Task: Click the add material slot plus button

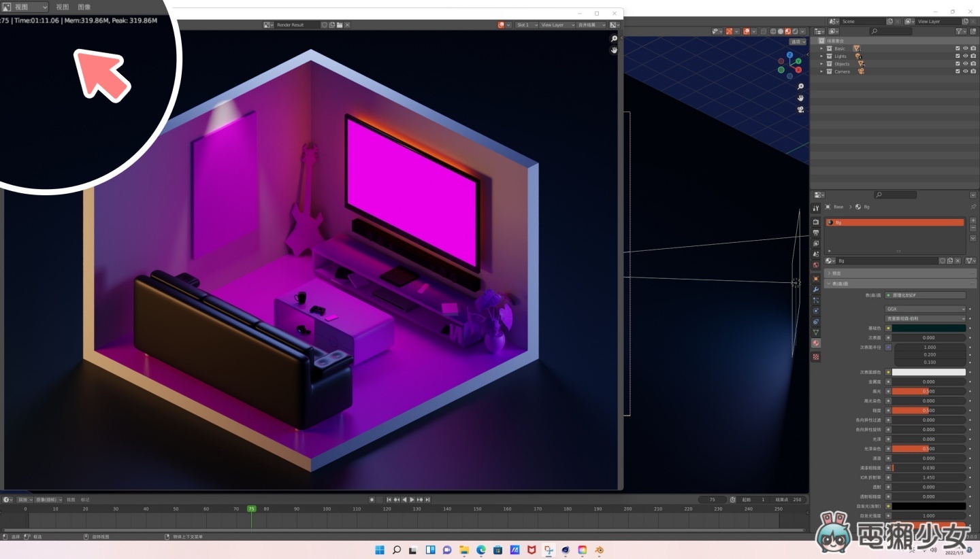Action: click(x=973, y=221)
